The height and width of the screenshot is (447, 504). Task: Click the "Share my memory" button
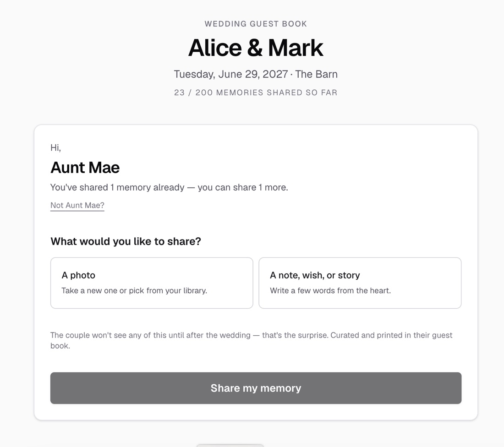[256, 388]
